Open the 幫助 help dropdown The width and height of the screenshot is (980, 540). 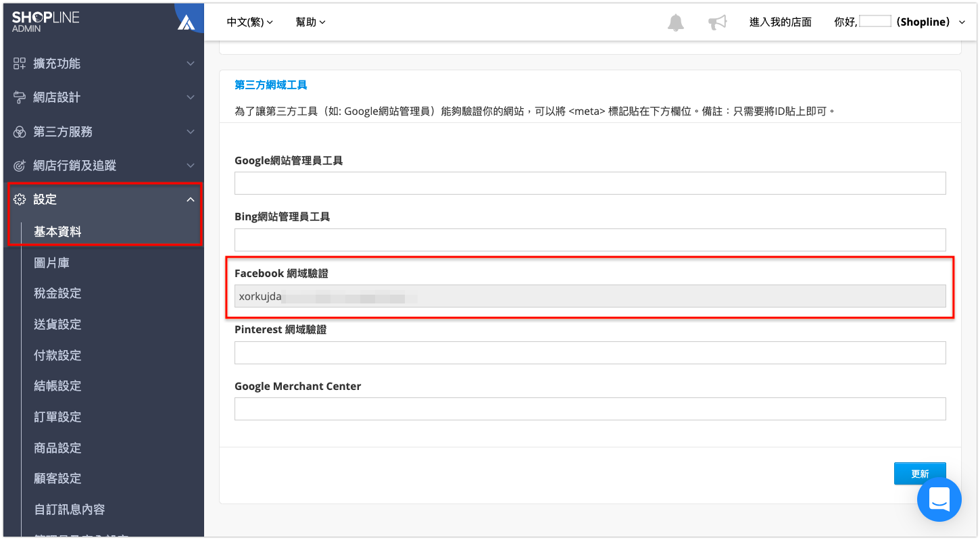click(310, 22)
